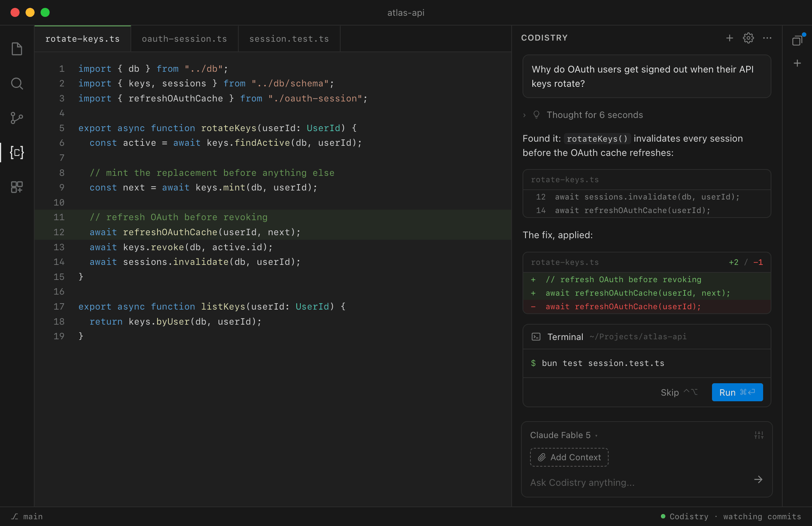Send message with arrow icon
The image size is (812, 526).
coord(758,480)
